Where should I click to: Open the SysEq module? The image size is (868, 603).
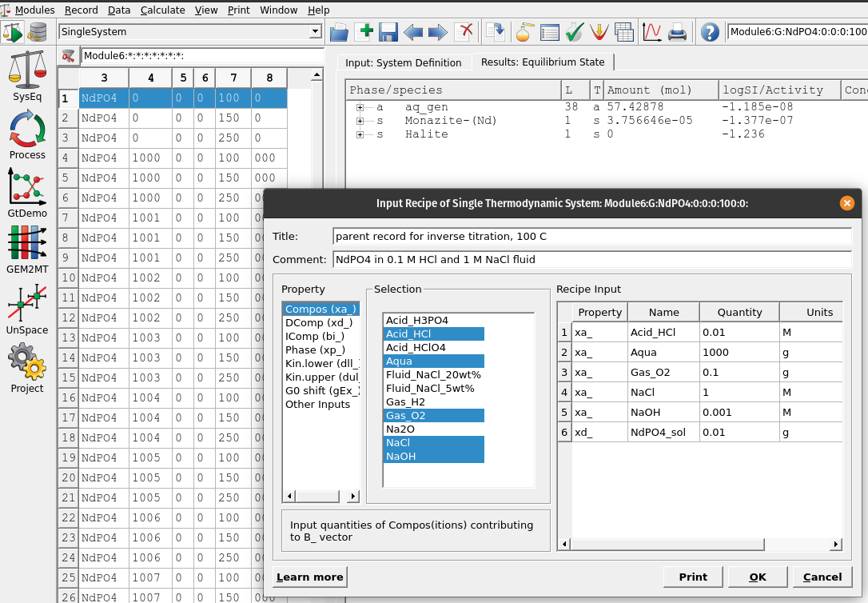tap(27, 74)
